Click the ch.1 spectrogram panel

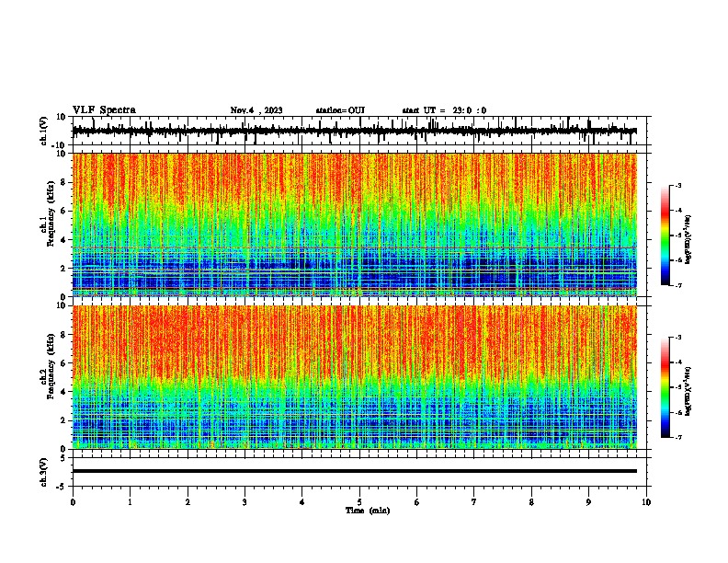coord(355,224)
